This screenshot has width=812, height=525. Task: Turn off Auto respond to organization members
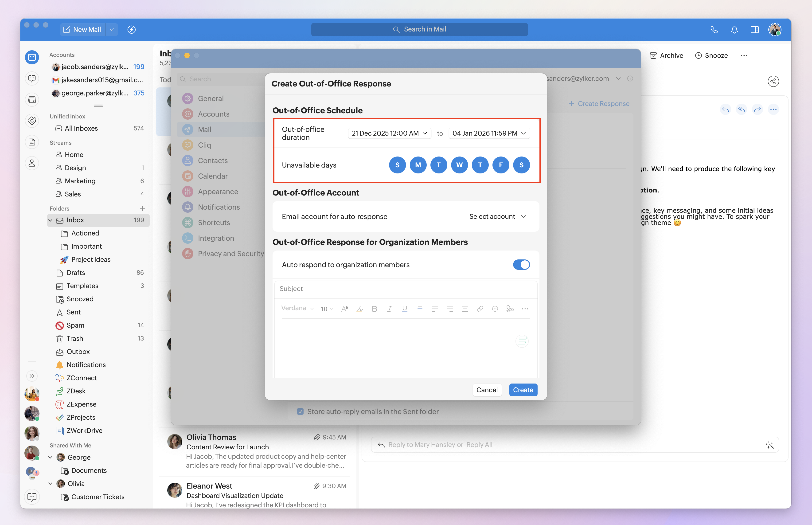tap(521, 265)
